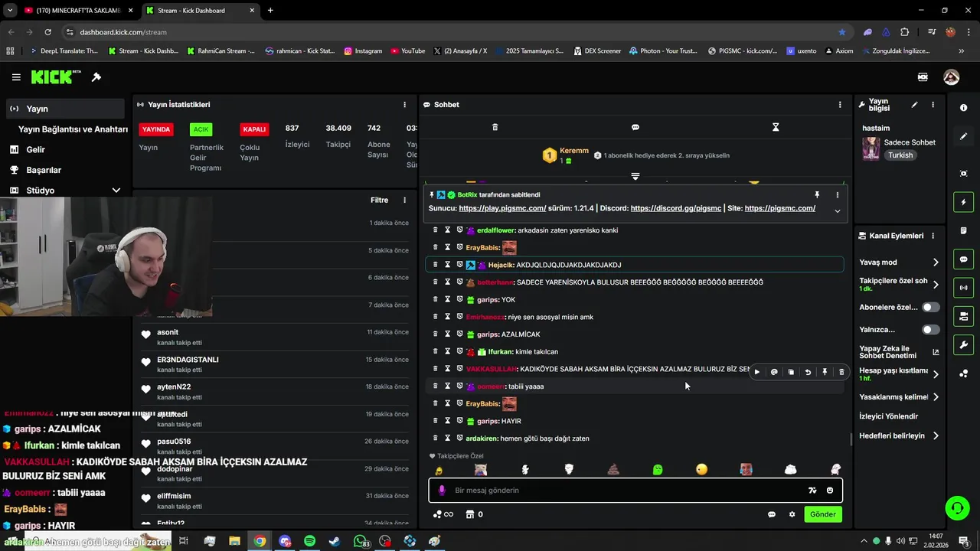Viewport: 980px width, 551px height.
Task: Click the info icon in right sidebar
Action: click(x=963, y=108)
